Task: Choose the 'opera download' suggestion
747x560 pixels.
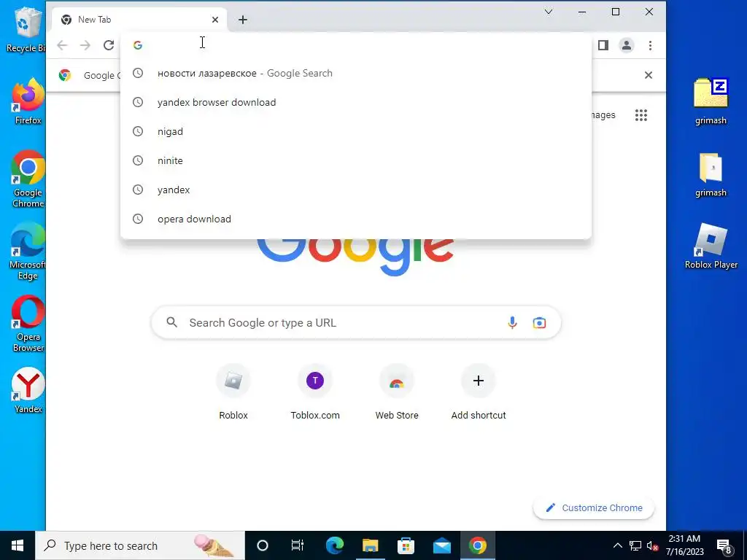Action: (356, 219)
